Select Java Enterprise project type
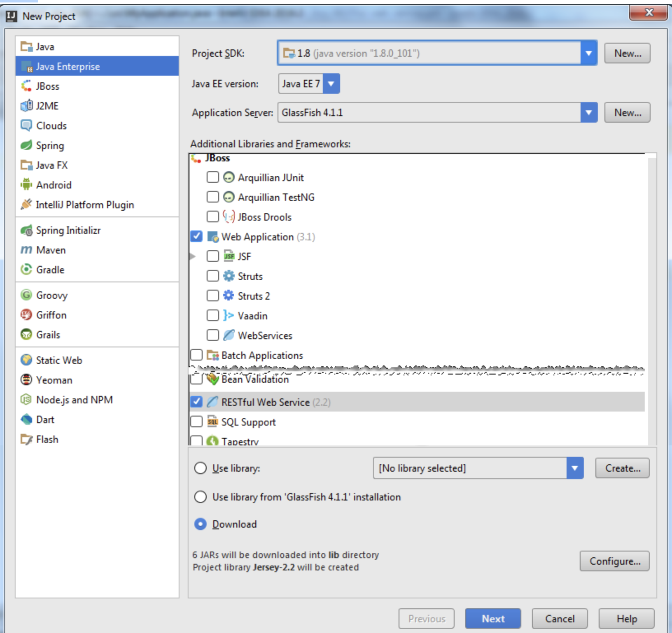This screenshot has height=633, width=672. (97, 66)
